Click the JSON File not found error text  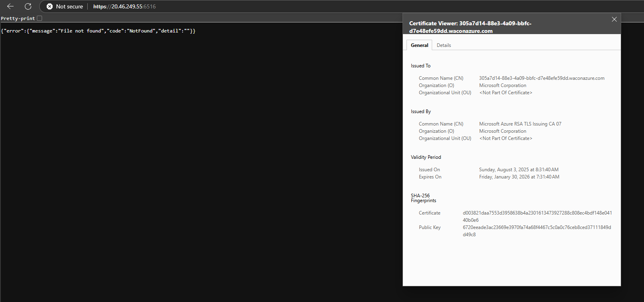click(x=98, y=31)
